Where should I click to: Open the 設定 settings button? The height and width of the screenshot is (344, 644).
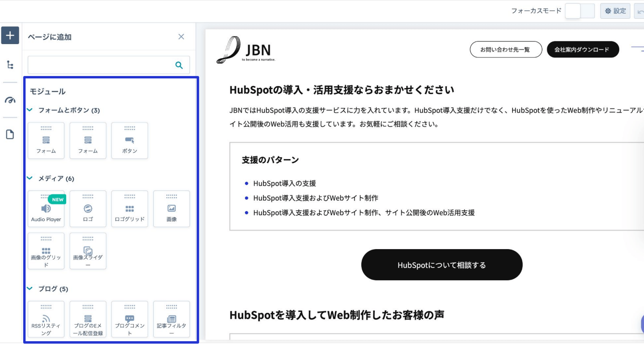click(x=615, y=11)
